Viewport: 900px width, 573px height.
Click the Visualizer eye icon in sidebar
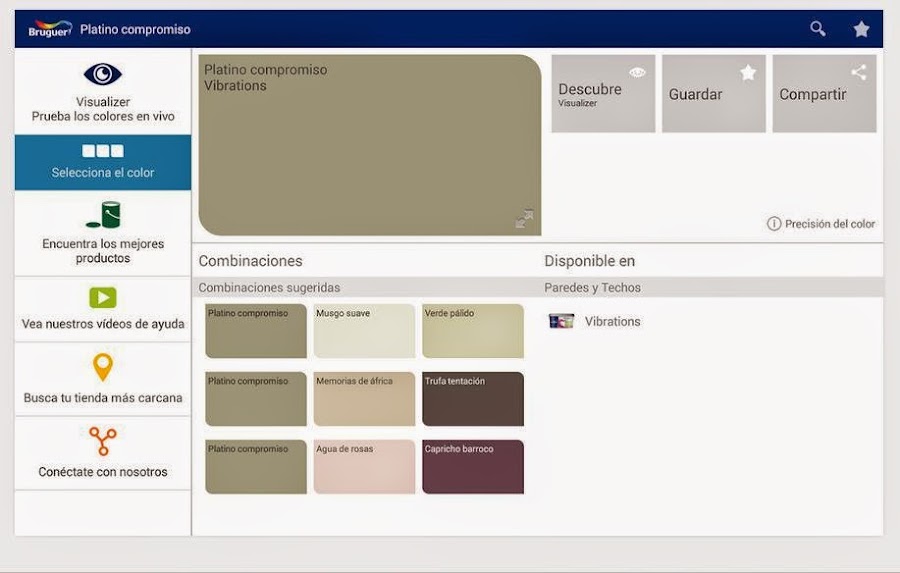(x=103, y=74)
